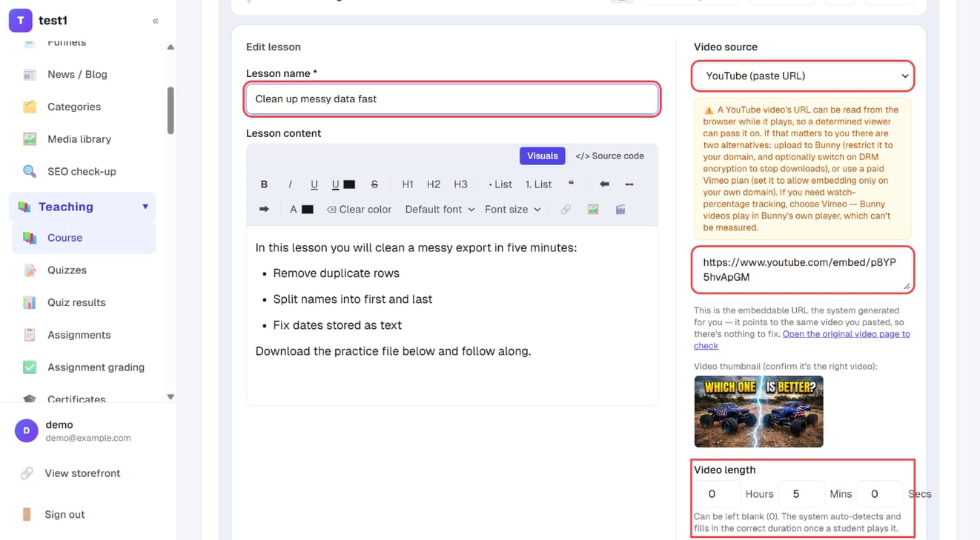Insert a video using the clapperboard icon
980x540 pixels.
620,210
